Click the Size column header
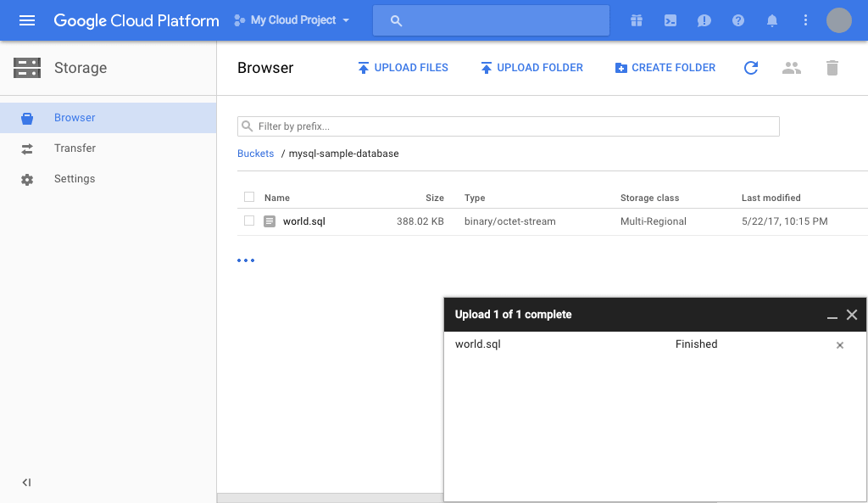868x503 pixels. (435, 198)
